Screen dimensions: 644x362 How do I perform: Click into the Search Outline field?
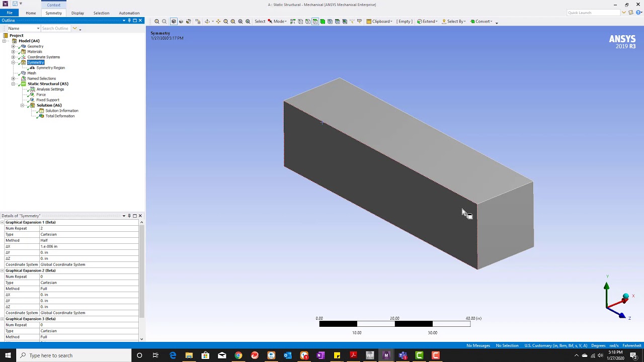tap(55, 28)
